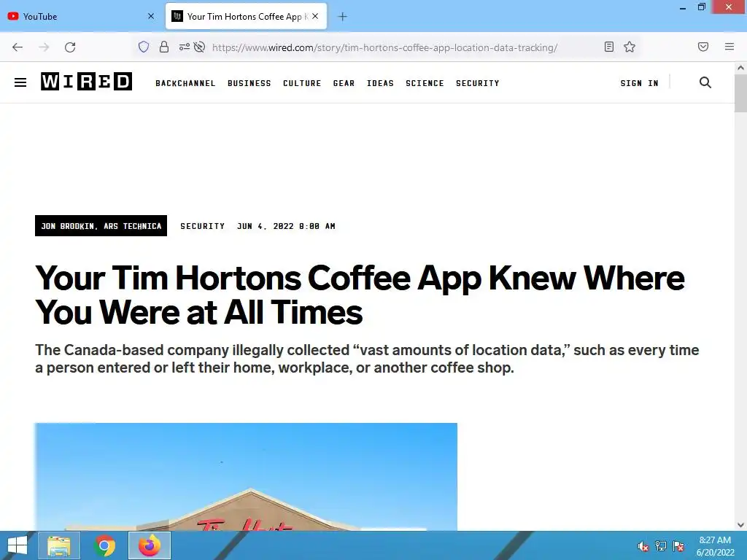Open the Gear section
Image resolution: width=747 pixels, height=560 pixels.
point(344,83)
